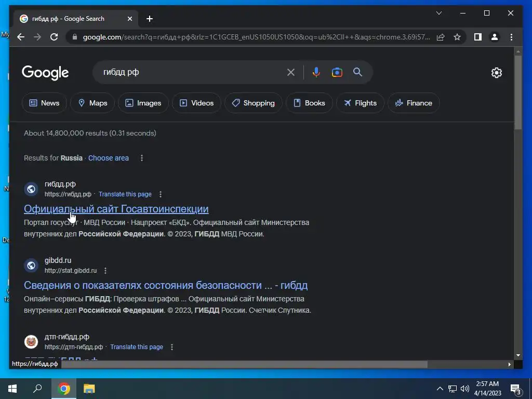The image size is (532, 399).
Task: Click the horizontal scrollbar thumb
Action: tap(244, 364)
